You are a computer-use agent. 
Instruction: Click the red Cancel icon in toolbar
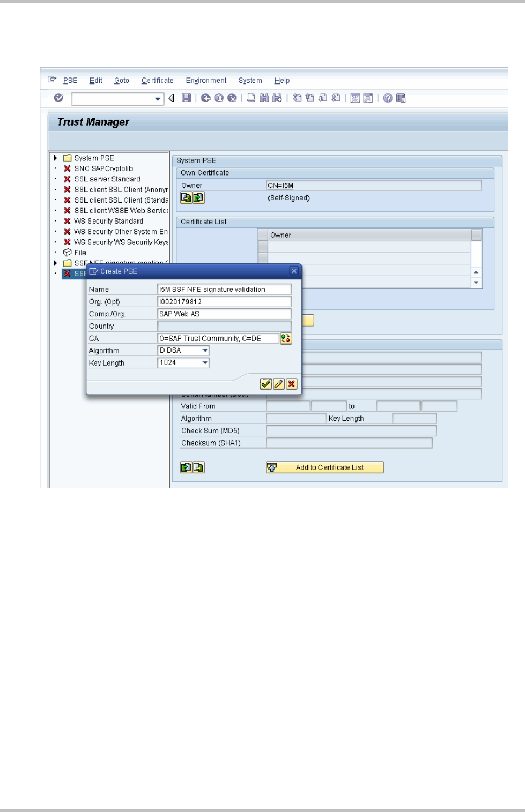pyautogui.click(x=232, y=98)
